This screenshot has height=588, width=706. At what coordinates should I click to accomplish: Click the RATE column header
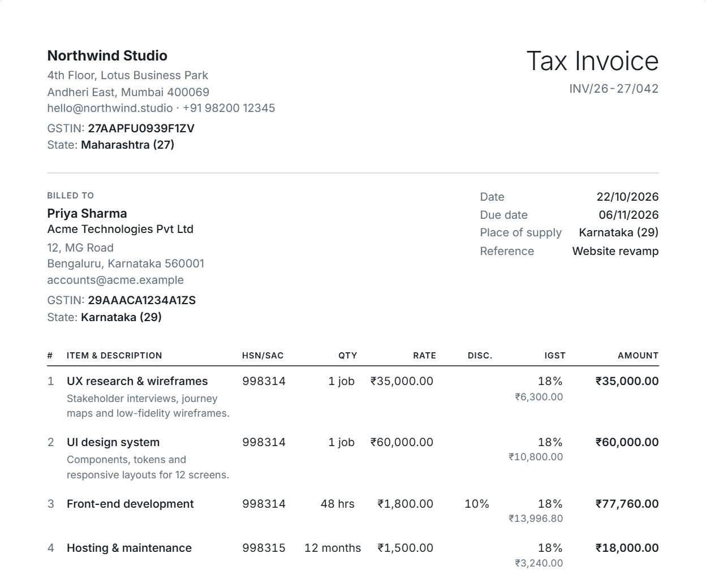(425, 356)
